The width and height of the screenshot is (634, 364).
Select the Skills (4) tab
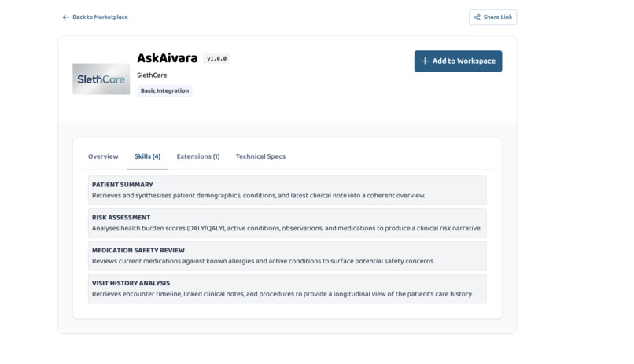point(147,156)
